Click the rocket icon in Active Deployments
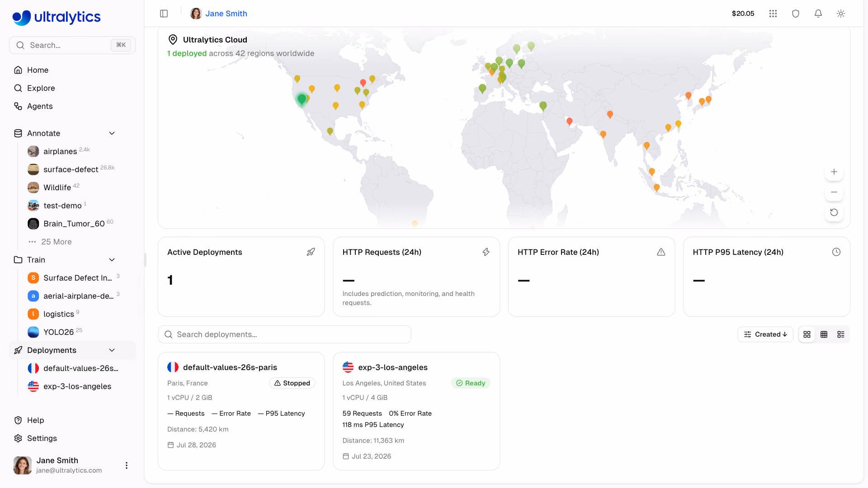 [311, 252]
